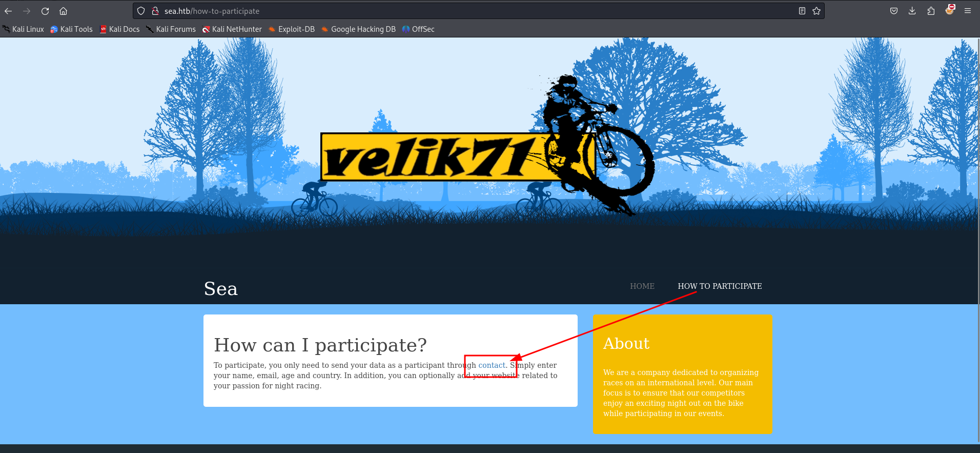980x453 pixels.
Task: Click the extension icon beside the hamburger menu
Action: 950,10
